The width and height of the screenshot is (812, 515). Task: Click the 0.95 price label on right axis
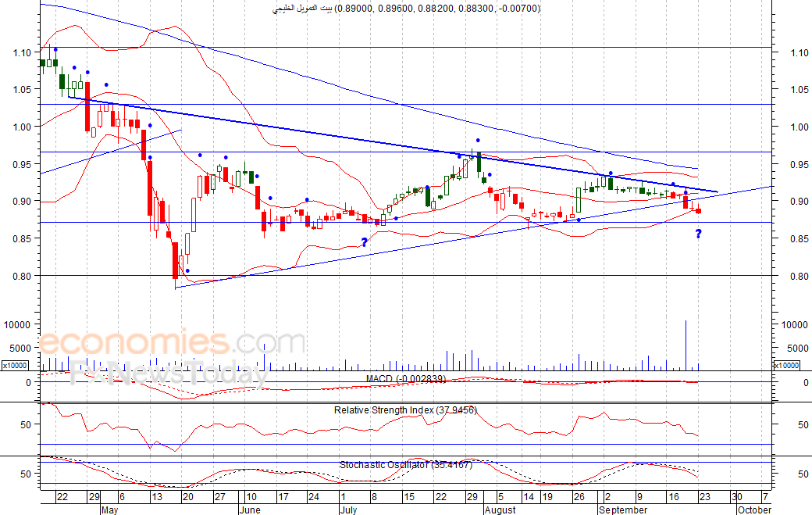(800, 164)
